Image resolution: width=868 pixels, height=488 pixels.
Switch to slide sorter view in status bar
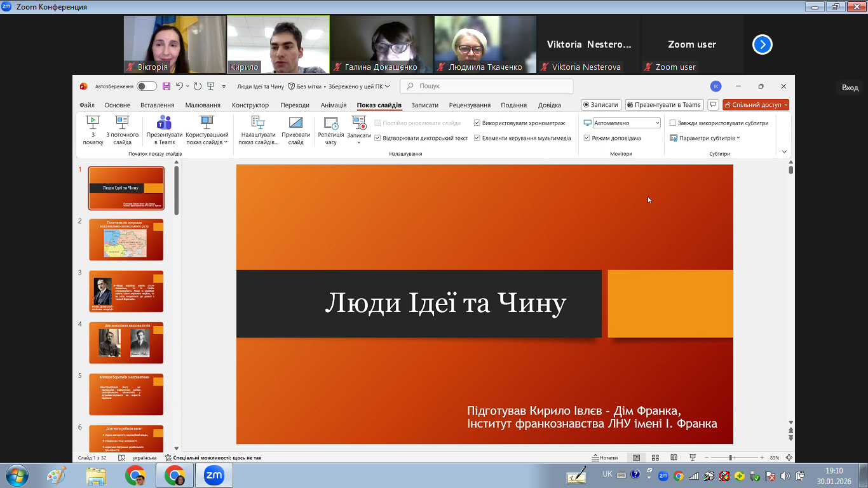click(655, 457)
